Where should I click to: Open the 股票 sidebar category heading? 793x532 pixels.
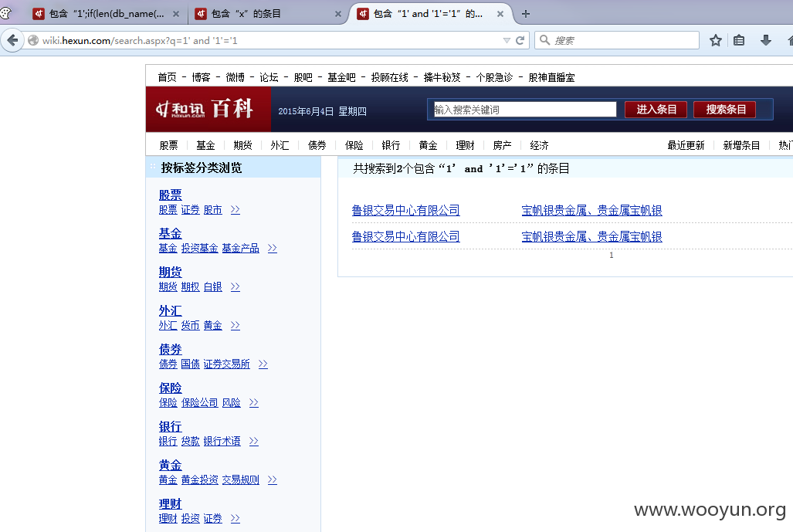tap(170, 195)
